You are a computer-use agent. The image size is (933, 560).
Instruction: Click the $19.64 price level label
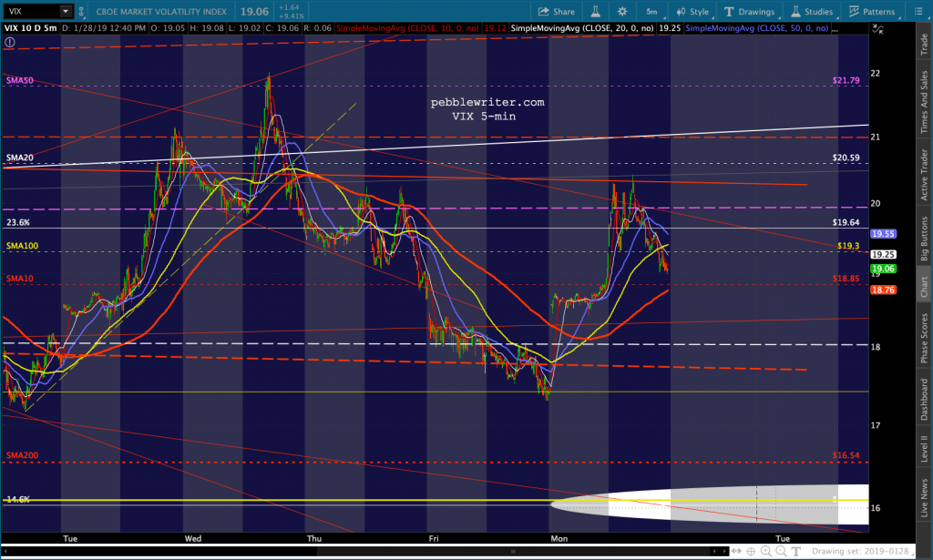(846, 222)
